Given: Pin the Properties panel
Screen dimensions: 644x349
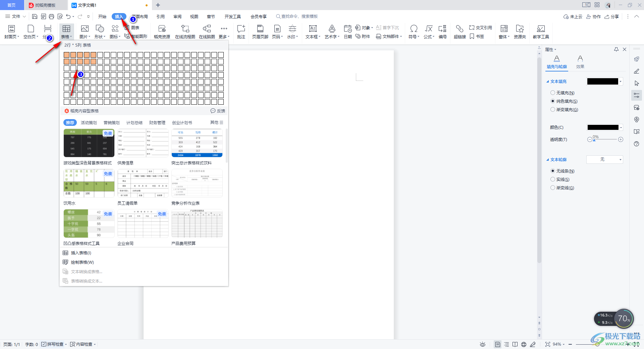Looking at the screenshot, I should point(616,49).
